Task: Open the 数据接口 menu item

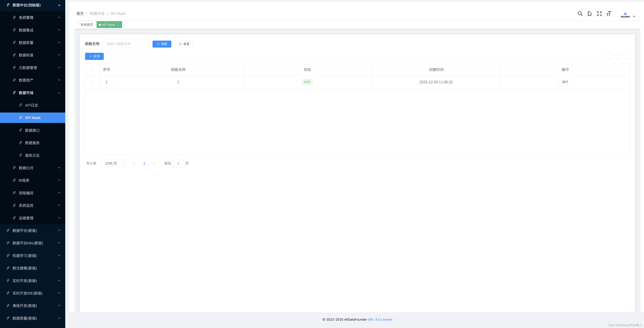Action: pos(32,130)
